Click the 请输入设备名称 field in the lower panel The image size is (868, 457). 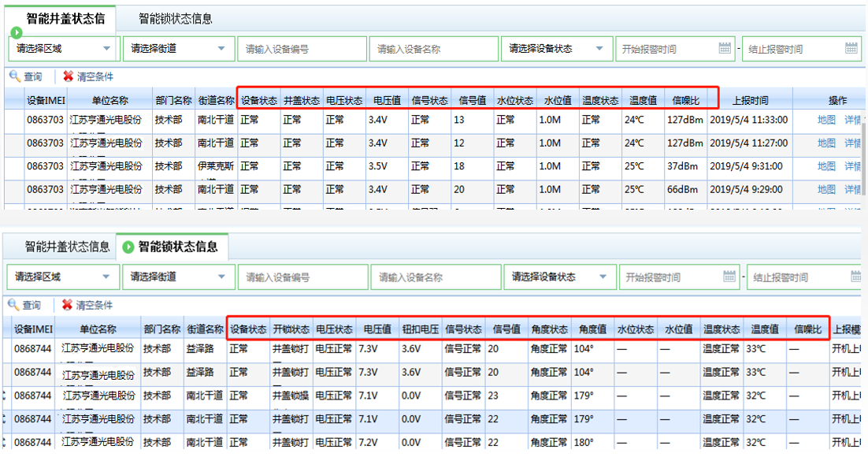[x=436, y=277]
